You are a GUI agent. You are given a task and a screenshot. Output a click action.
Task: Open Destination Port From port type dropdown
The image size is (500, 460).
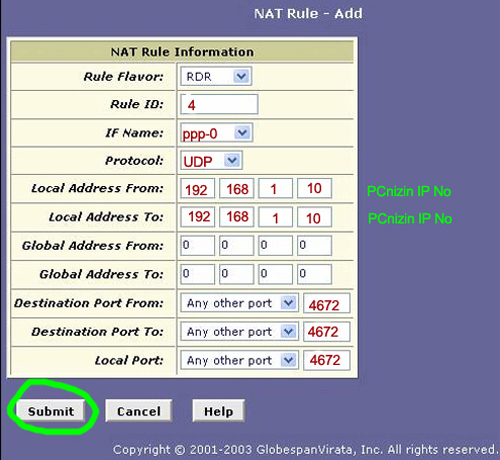[239, 303]
